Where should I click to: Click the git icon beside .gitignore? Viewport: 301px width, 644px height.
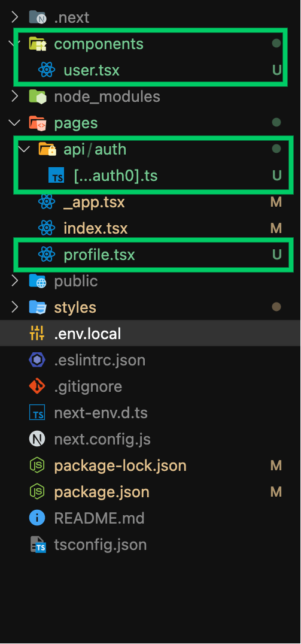tap(37, 386)
